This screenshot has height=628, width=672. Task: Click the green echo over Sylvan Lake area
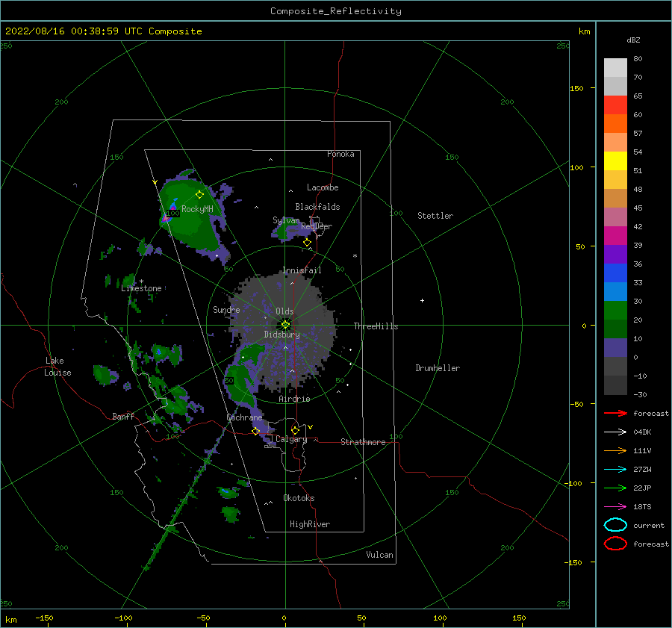pyautogui.click(x=283, y=232)
